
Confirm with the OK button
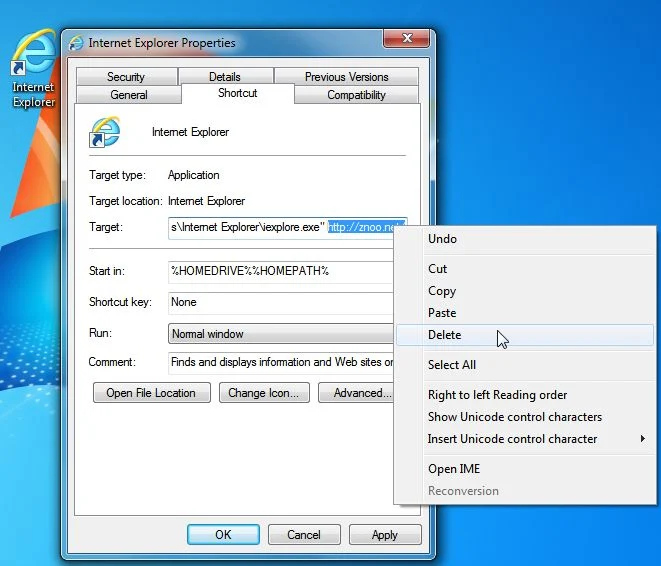pyautogui.click(x=223, y=534)
